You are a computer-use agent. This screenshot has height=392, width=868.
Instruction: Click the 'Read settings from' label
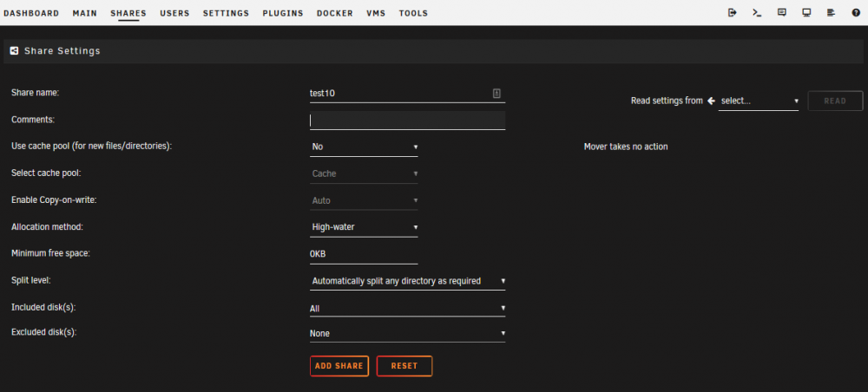[x=667, y=101]
